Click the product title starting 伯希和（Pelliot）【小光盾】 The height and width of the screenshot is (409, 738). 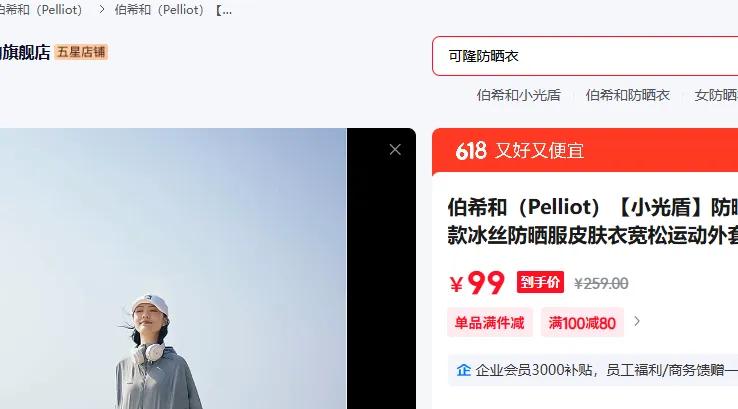coord(593,221)
